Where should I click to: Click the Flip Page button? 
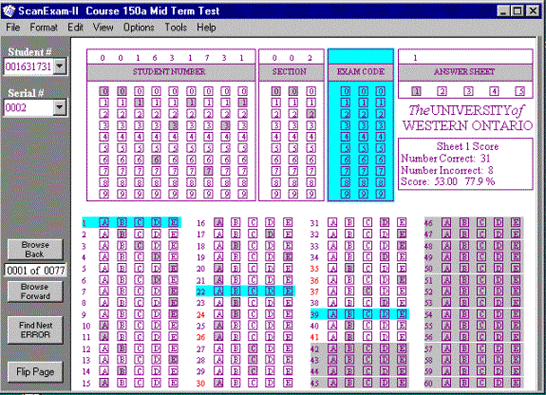(35, 372)
